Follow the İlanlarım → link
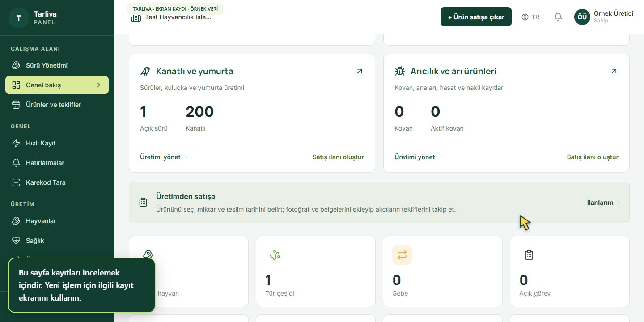This screenshot has height=322, width=644. pos(604,203)
